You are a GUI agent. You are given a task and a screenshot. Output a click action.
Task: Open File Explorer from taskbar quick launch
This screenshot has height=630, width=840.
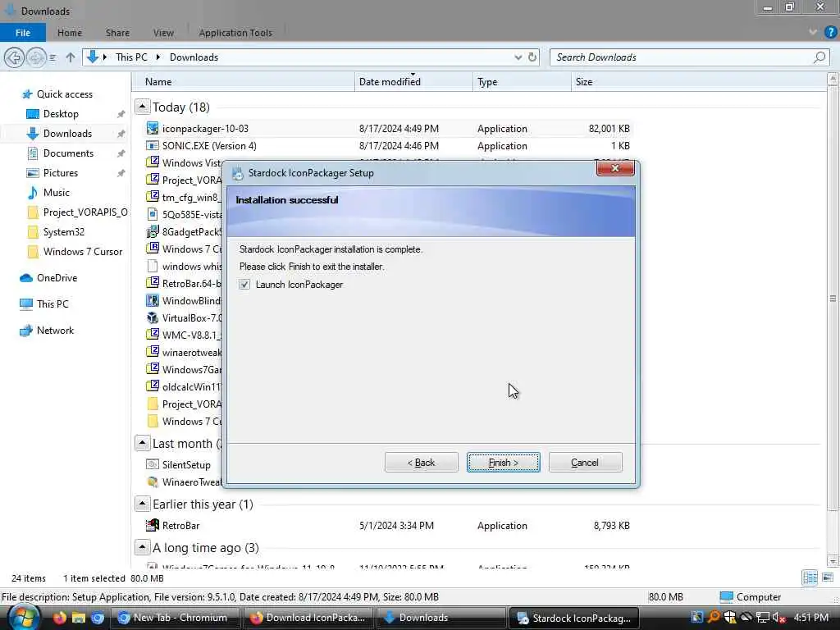(79, 618)
